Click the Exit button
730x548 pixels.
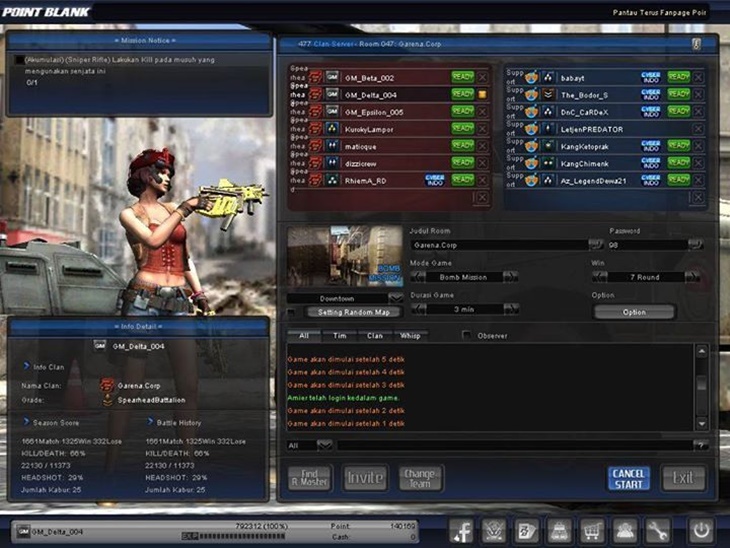click(683, 478)
